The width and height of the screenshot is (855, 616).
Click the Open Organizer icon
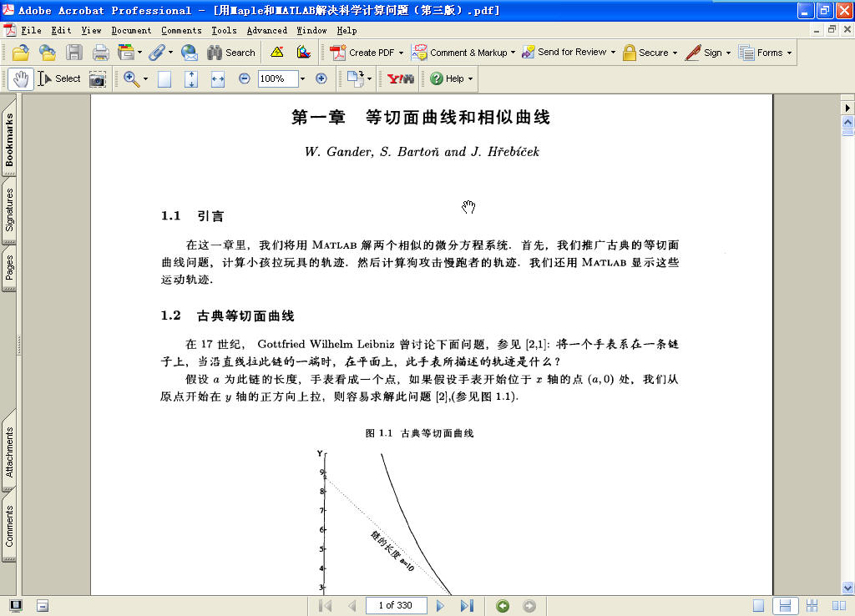(x=48, y=53)
